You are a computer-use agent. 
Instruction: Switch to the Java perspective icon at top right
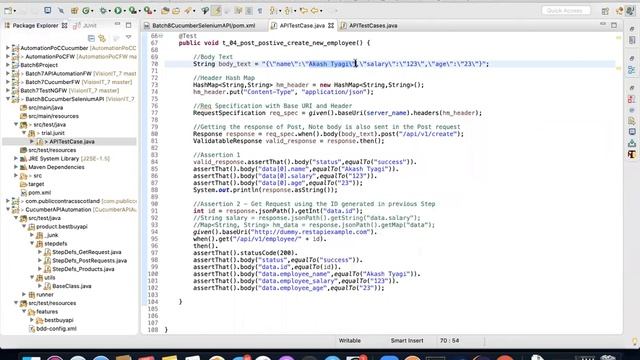[x=619, y=11]
